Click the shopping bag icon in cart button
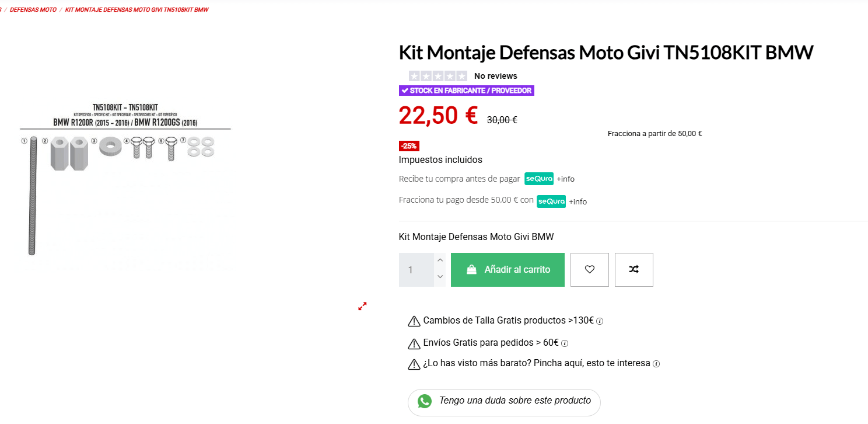The height and width of the screenshot is (424, 868). (471, 270)
